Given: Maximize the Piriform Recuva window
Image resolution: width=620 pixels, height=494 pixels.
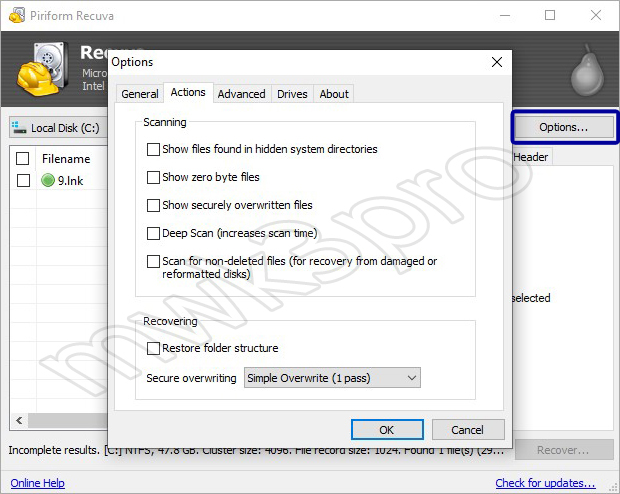Looking at the screenshot, I should [550, 15].
